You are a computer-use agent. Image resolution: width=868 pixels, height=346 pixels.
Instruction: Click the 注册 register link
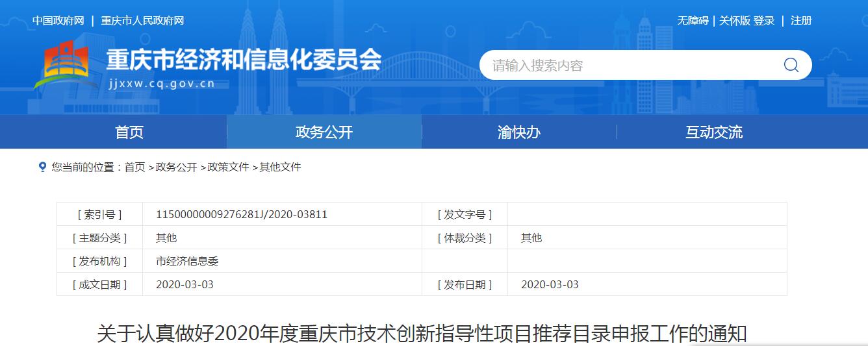[801, 21]
